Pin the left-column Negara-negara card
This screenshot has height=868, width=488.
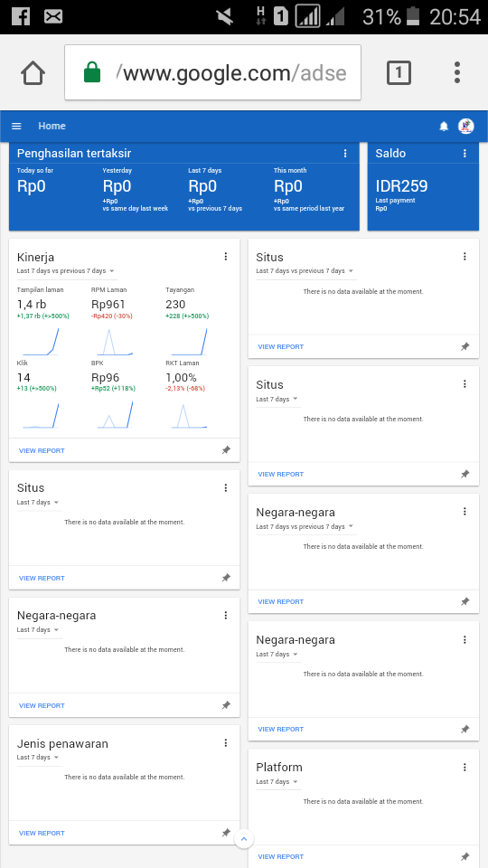coord(226,705)
